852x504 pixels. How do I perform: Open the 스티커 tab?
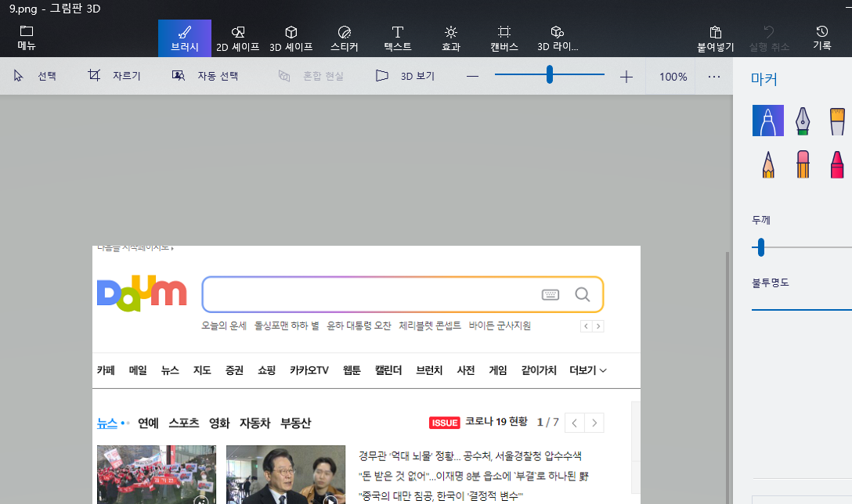pyautogui.click(x=345, y=38)
